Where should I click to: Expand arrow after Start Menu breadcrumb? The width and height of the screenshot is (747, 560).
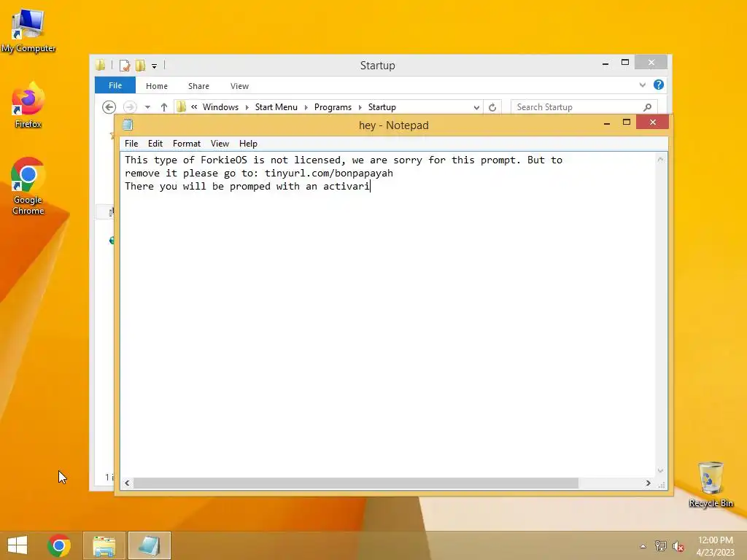coord(306,108)
